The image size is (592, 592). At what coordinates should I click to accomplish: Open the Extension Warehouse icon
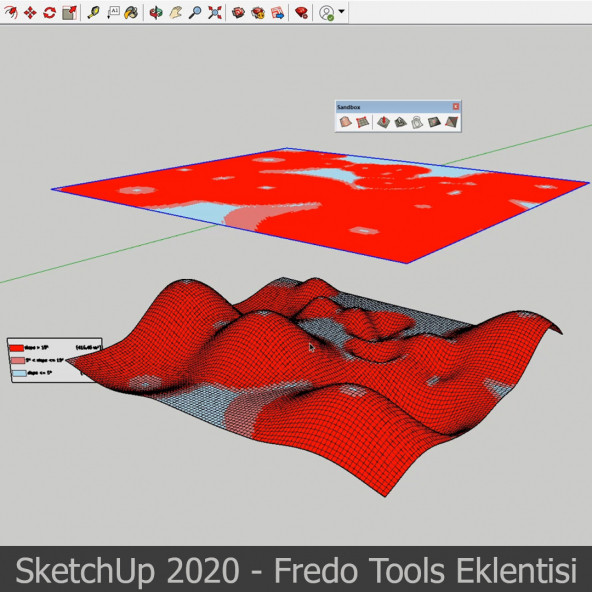tap(258, 12)
